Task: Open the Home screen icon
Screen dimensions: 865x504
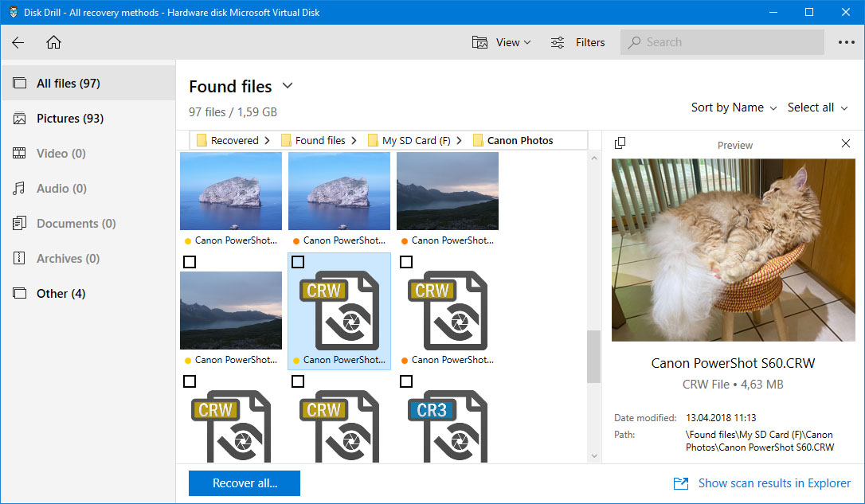Action: [x=53, y=42]
